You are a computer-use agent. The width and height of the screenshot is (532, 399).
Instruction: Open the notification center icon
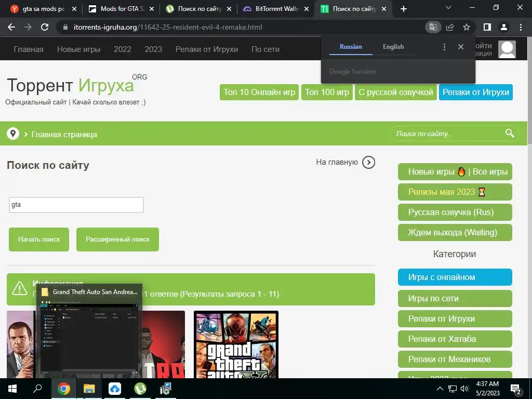515,389
